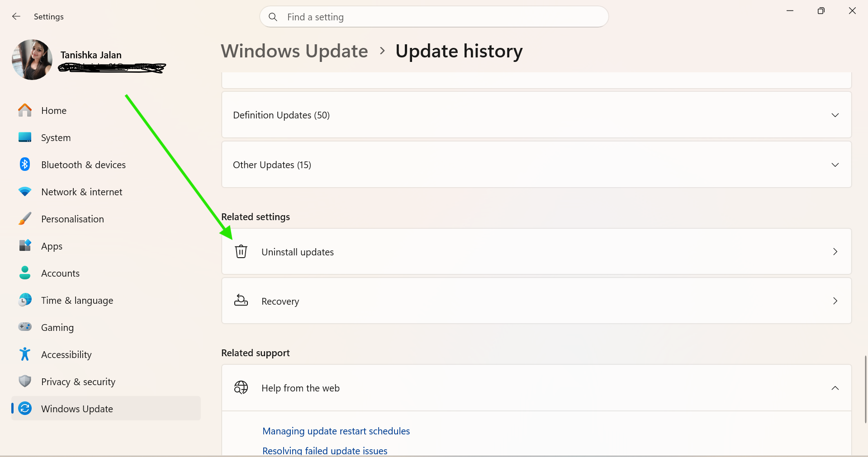Go to Home in sidebar
Image resolution: width=868 pixels, height=457 pixels.
[106, 110]
